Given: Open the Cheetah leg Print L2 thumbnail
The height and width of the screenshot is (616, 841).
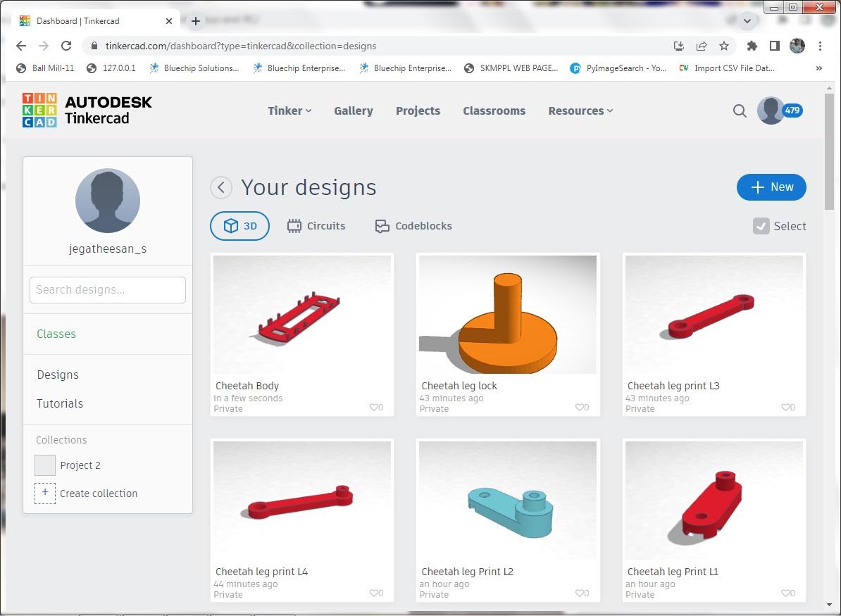Looking at the screenshot, I should pos(507,501).
